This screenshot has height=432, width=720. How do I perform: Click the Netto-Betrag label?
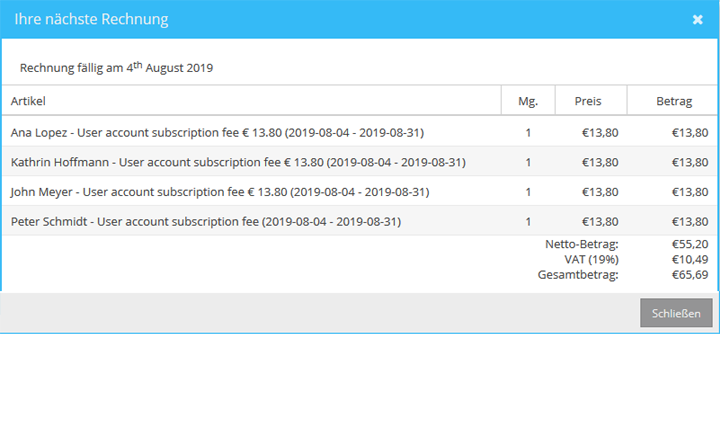tap(582, 244)
